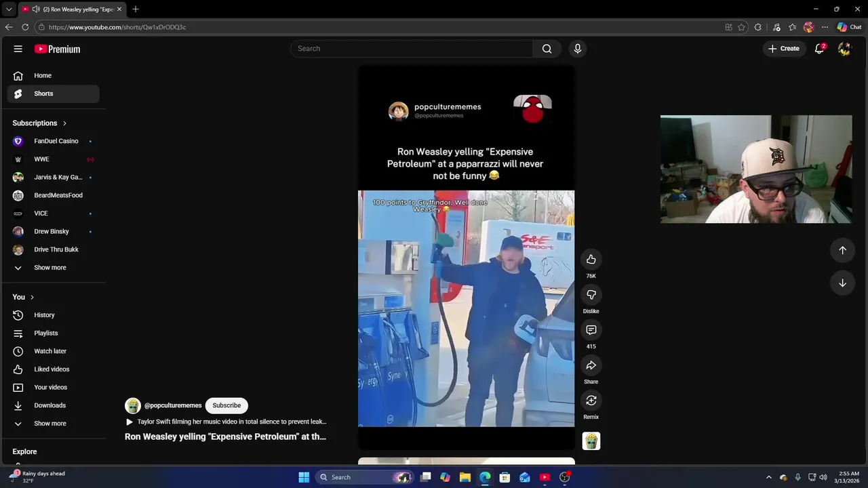Open the Edge profile avatar
The width and height of the screenshot is (868, 488).
pyautogui.click(x=808, y=27)
